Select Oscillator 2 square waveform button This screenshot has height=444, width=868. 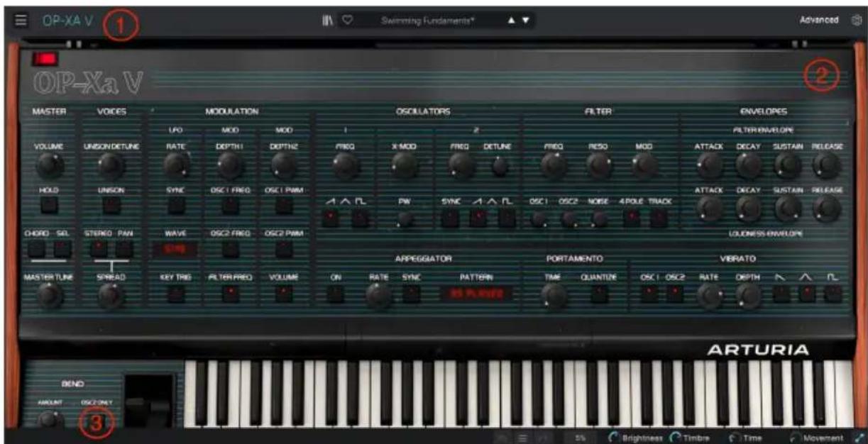point(506,219)
